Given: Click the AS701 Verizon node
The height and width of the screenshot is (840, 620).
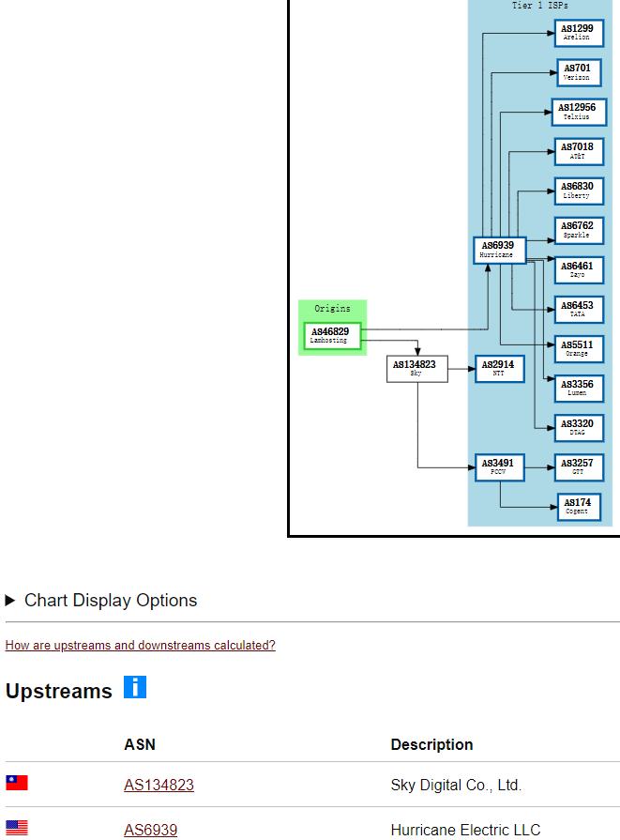Looking at the screenshot, I should coord(579,72).
